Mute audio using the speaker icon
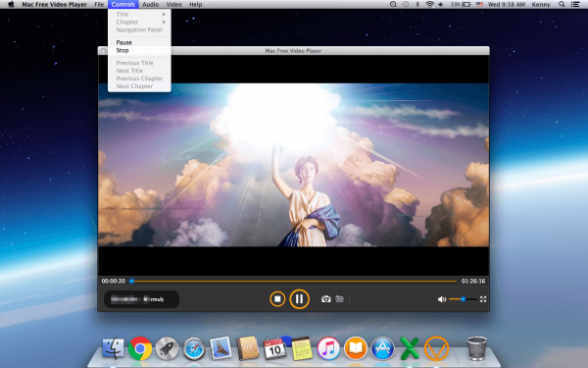 [442, 299]
